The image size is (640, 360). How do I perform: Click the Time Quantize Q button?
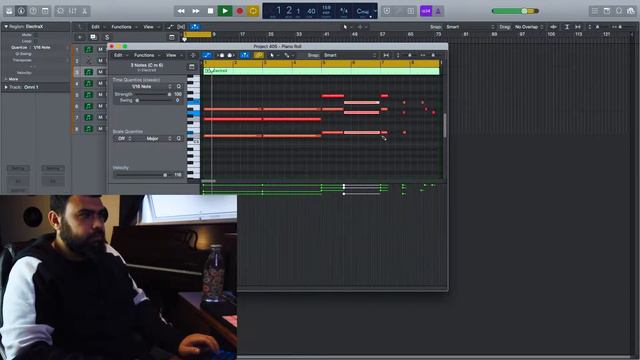pyautogui.click(x=179, y=87)
